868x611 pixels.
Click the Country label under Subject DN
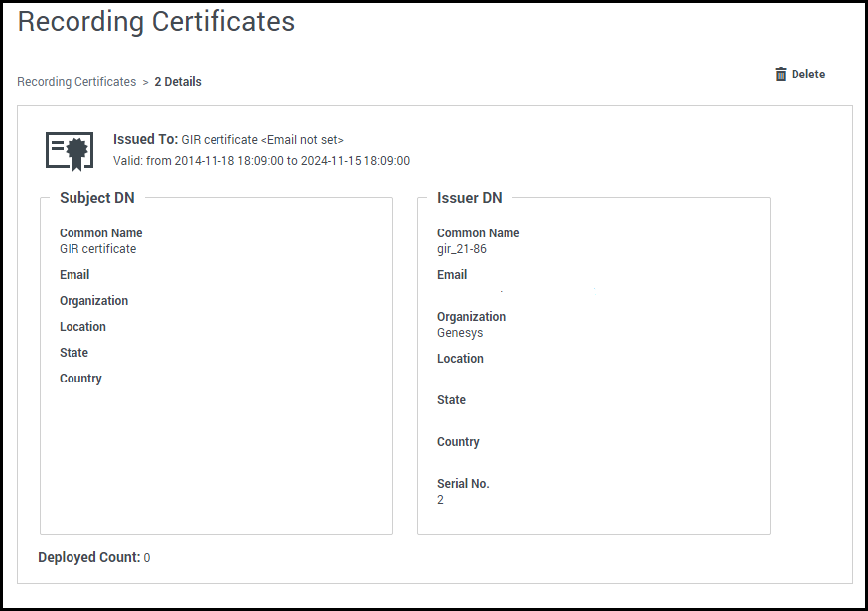click(x=80, y=379)
